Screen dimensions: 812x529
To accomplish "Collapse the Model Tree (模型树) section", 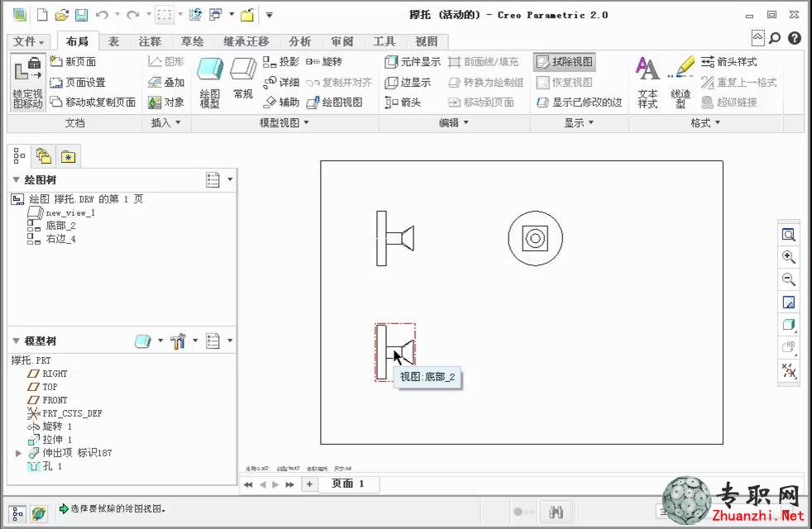I will coord(16,341).
